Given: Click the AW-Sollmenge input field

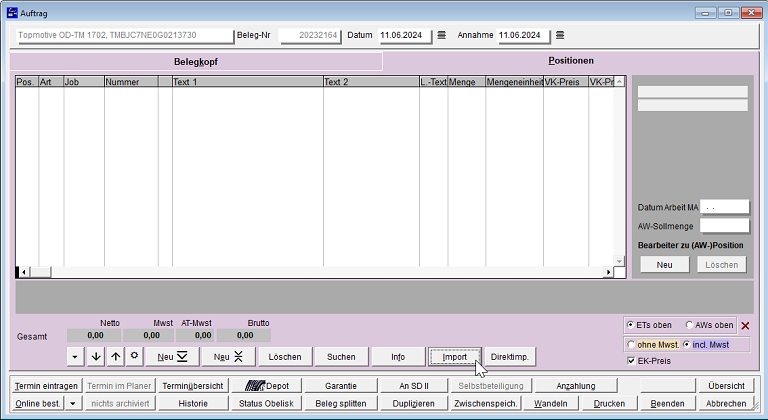Looking at the screenshot, I should [x=724, y=226].
